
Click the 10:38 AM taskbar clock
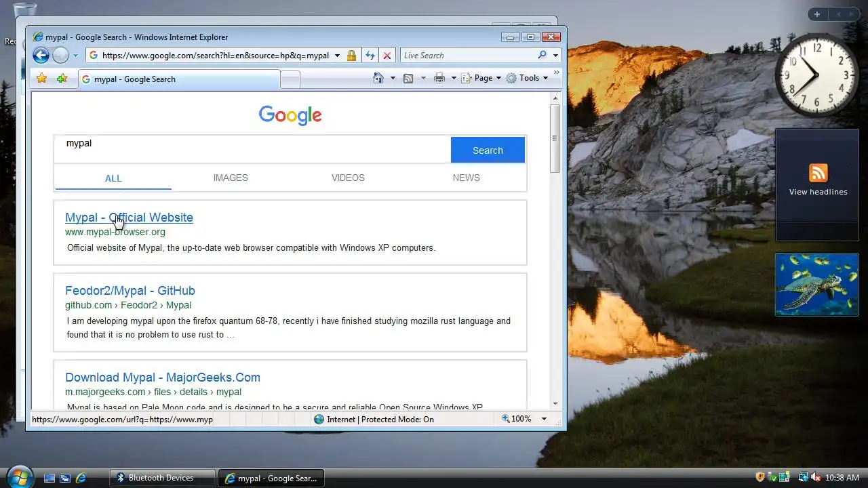pyautogui.click(x=842, y=478)
